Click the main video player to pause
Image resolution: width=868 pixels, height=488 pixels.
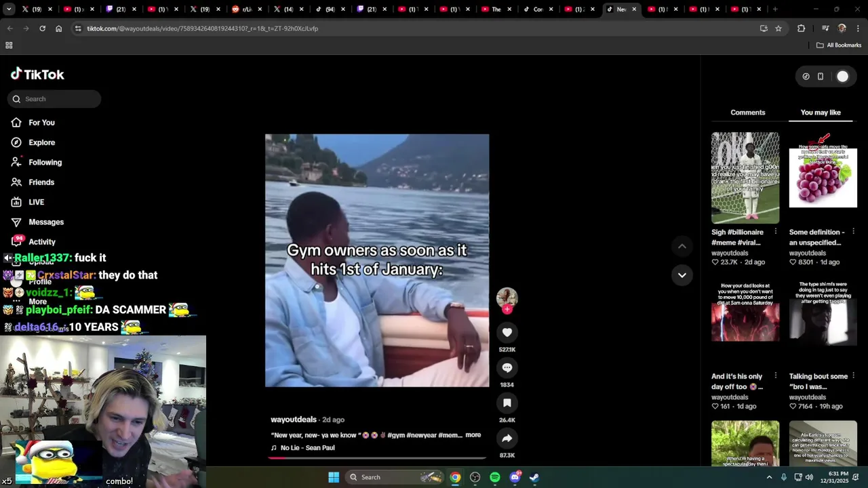(376, 260)
